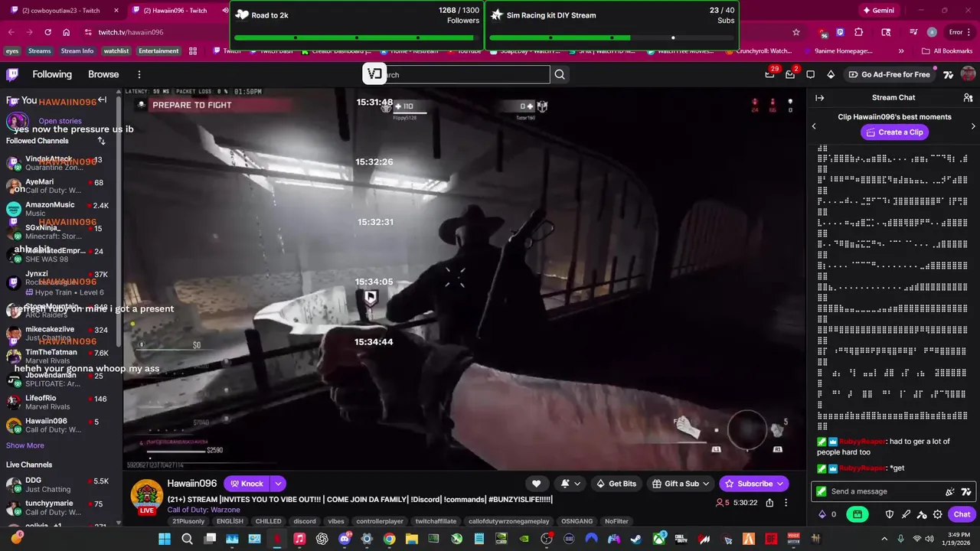Click the chat identity badge in message box

pos(822,491)
